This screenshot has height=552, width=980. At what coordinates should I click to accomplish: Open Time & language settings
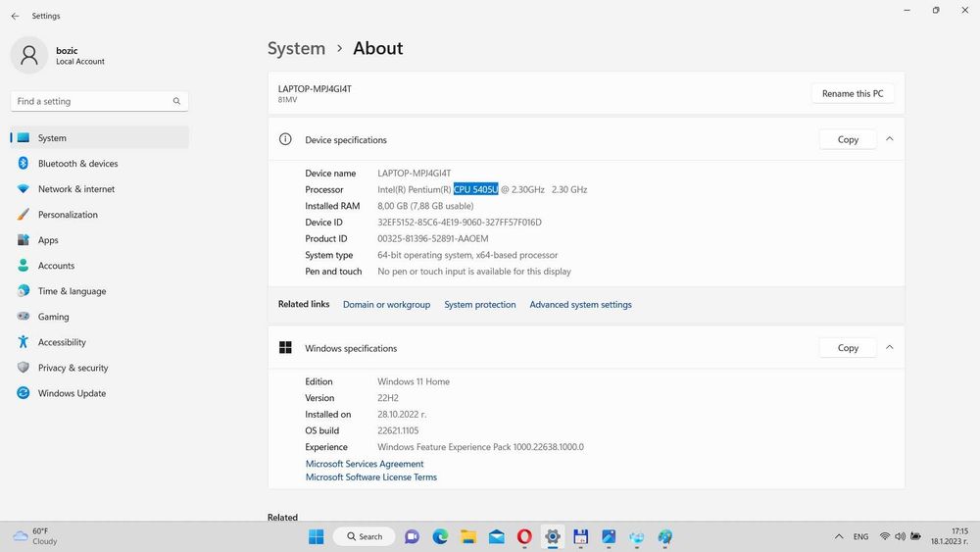coord(99,291)
